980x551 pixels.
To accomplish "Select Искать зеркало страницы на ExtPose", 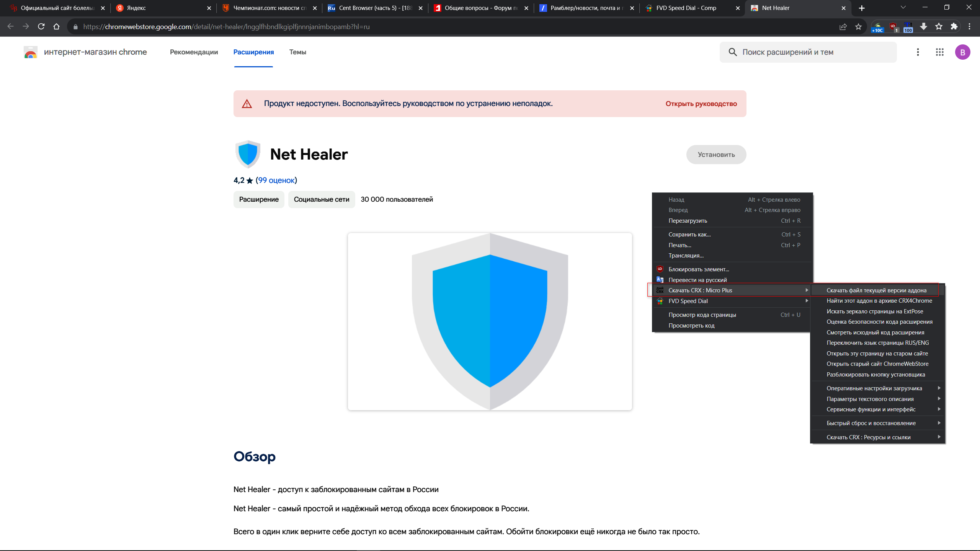I will (877, 311).
